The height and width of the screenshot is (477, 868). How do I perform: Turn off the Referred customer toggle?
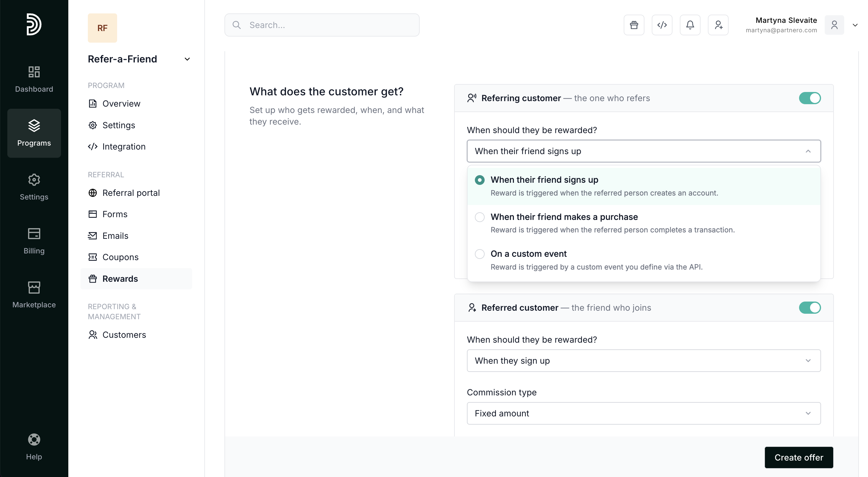[x=809, y=308]
